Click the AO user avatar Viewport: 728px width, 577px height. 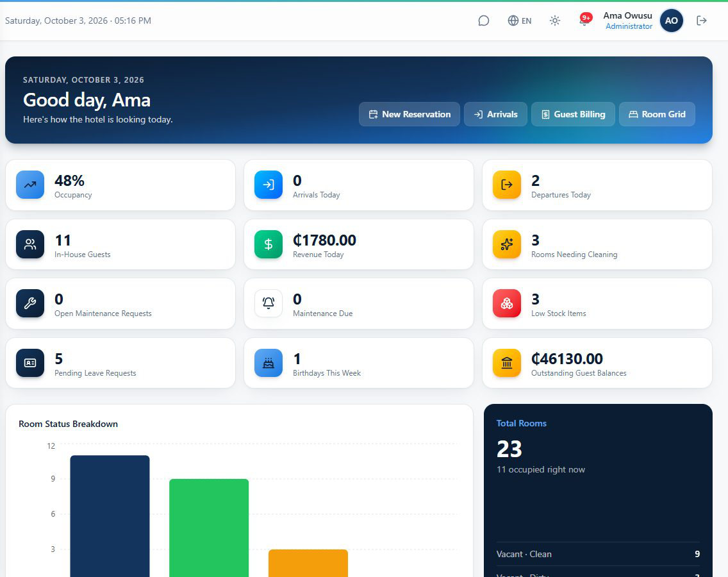tap(672, 21)
